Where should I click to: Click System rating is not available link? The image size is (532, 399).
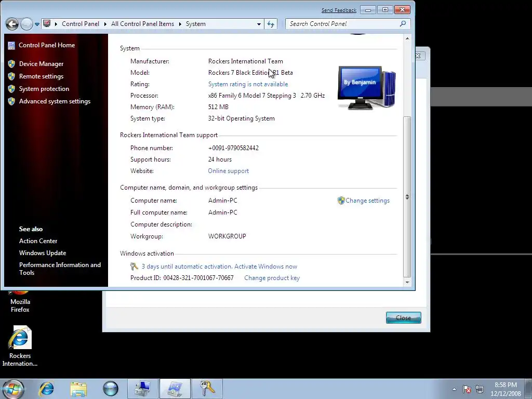pyautogui.click(x=248, y=84)
